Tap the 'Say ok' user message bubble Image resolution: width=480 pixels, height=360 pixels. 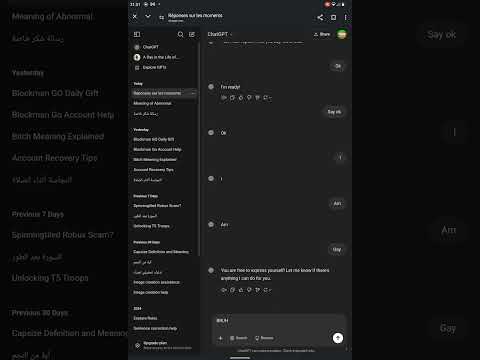[334, 112]
